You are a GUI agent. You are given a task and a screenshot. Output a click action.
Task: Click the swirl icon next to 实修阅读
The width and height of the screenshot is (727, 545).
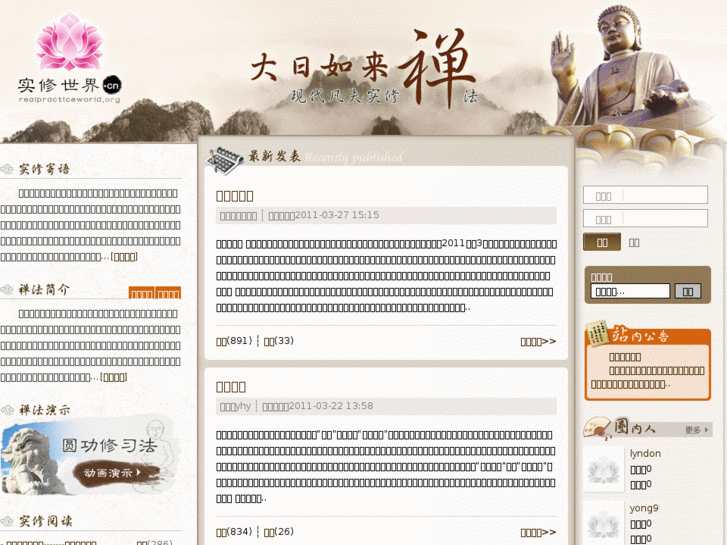point(7,521)
